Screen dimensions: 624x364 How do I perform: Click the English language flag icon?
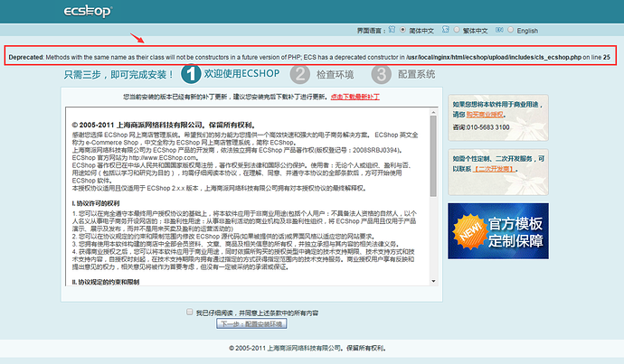pos(499,30)
